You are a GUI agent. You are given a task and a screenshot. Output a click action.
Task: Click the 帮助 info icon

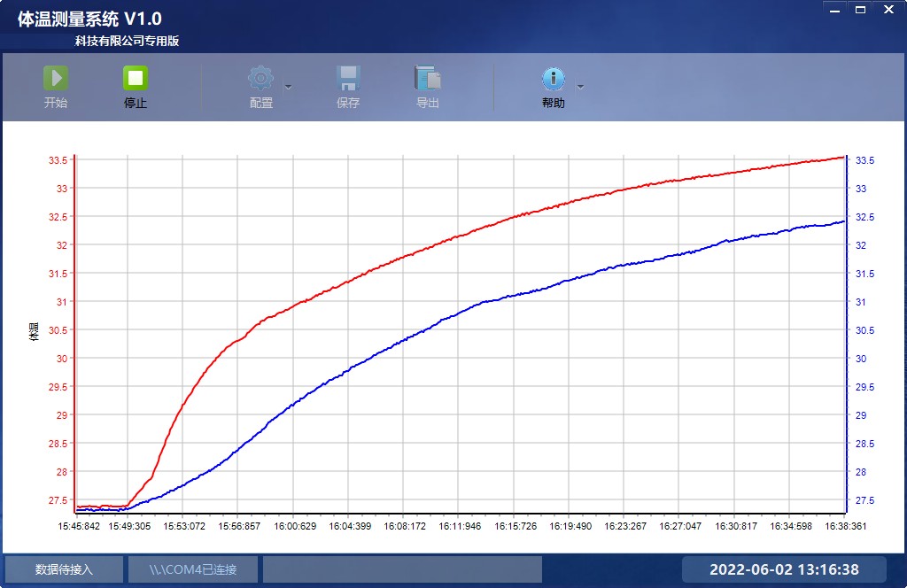coord(554,78)
